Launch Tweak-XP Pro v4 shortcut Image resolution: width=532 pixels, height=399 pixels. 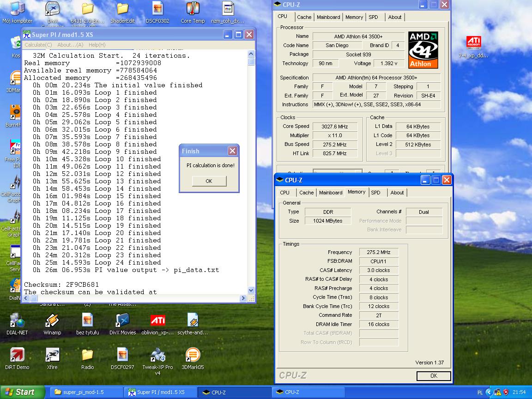tap(158, 361)
